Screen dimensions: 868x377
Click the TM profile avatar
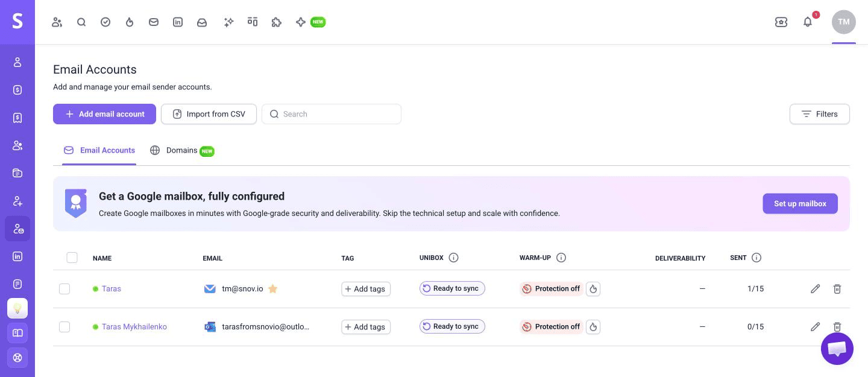click(844, 22)
